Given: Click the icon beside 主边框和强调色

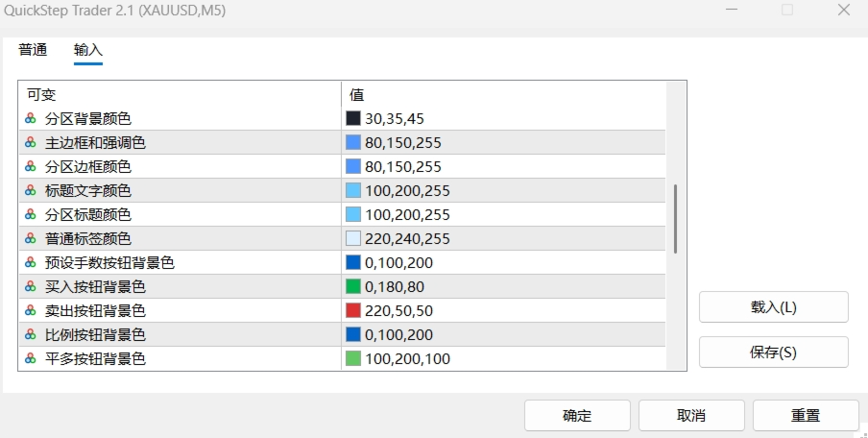Looking at the screenshot, I should pos(31,143).
